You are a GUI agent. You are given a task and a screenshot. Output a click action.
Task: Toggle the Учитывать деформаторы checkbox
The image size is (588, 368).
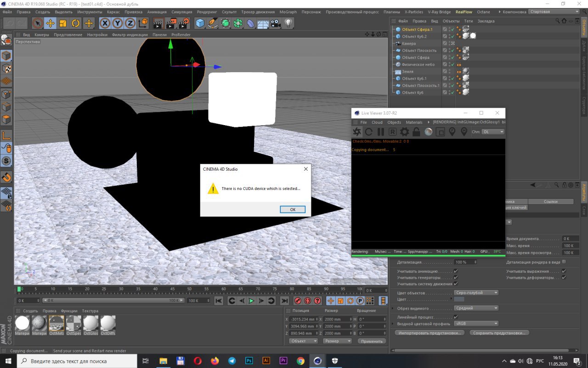564,278
